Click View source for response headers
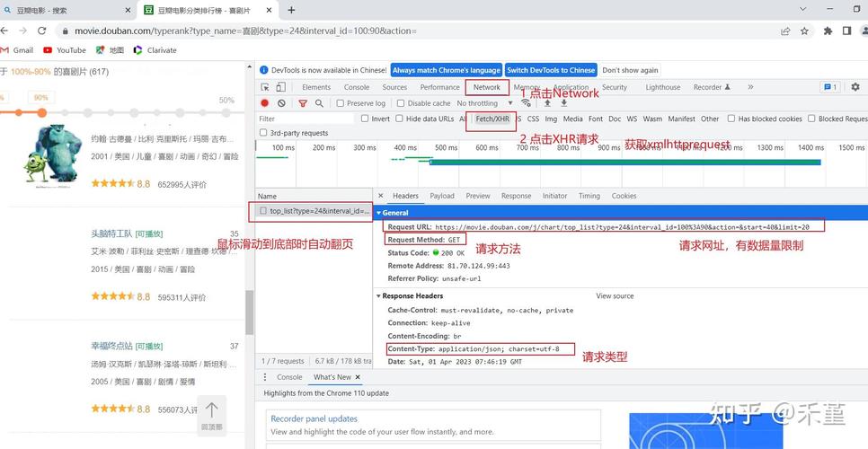This screenshot has height=449, width=868. click(615, 295)
